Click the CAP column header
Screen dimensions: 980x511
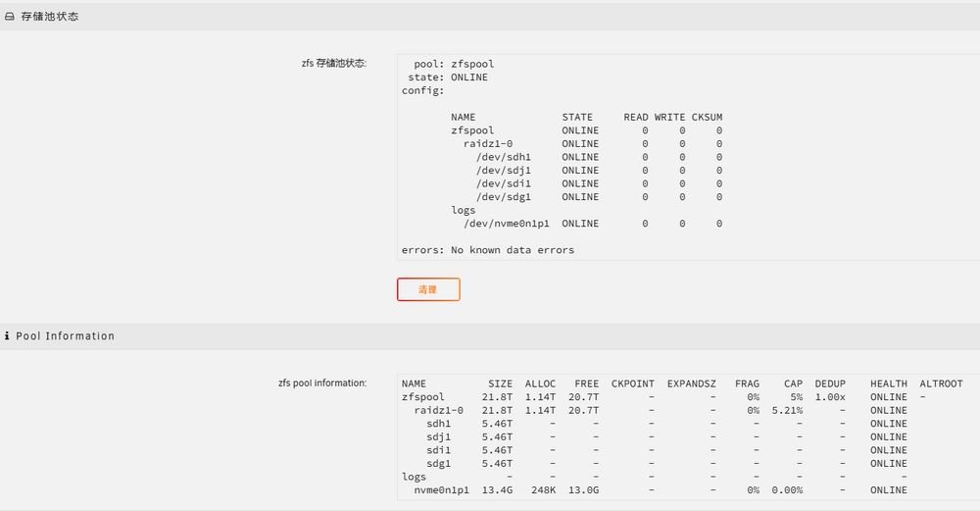[793, 383]
